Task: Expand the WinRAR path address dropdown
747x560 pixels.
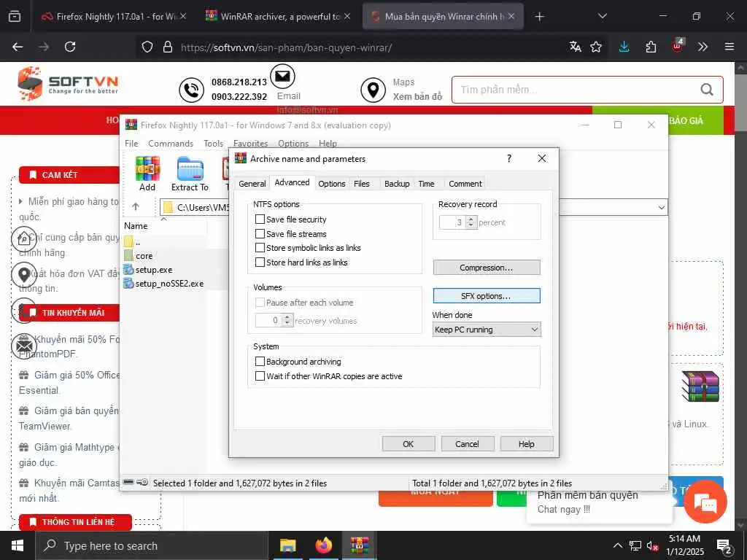Action: click(x=661, y=208)
